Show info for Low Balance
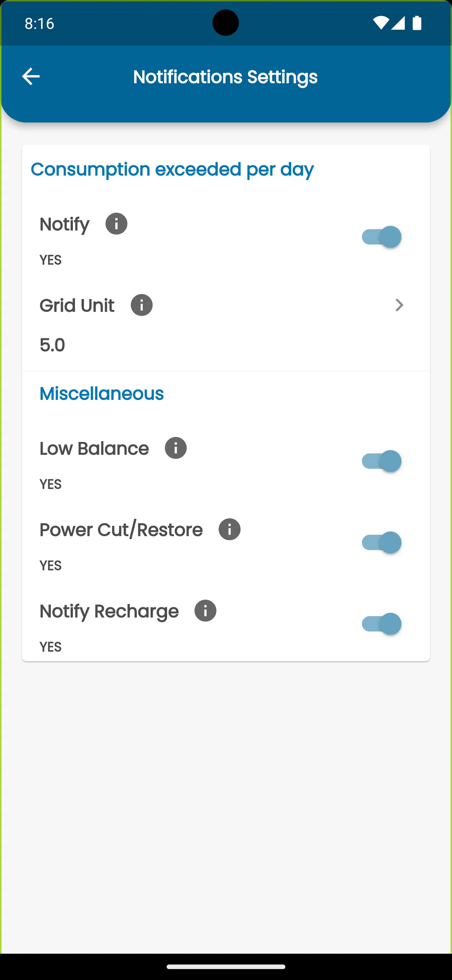 tap(175, 448)
